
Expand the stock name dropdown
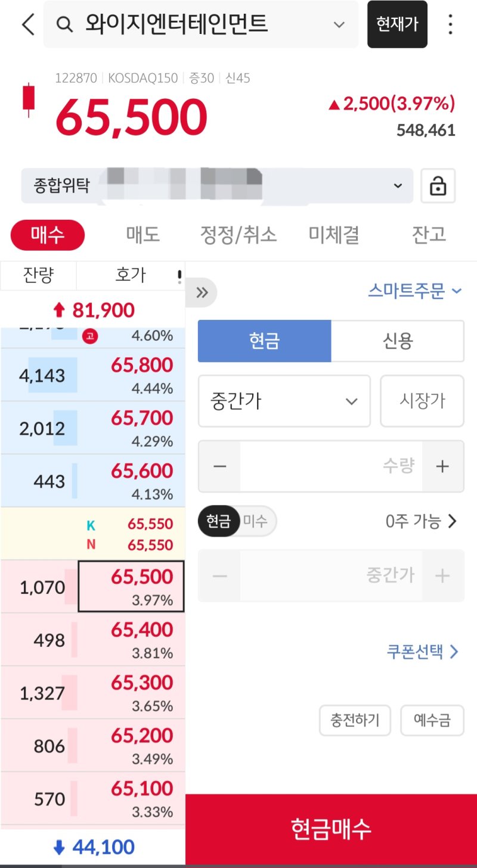pyautogui.click(x=339, y=24)
